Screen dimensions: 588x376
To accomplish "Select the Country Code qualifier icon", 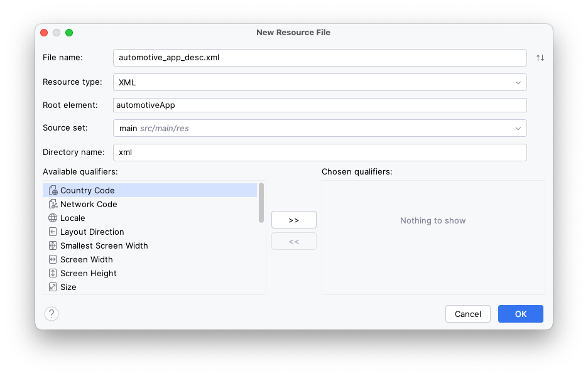I will point(53,190).
